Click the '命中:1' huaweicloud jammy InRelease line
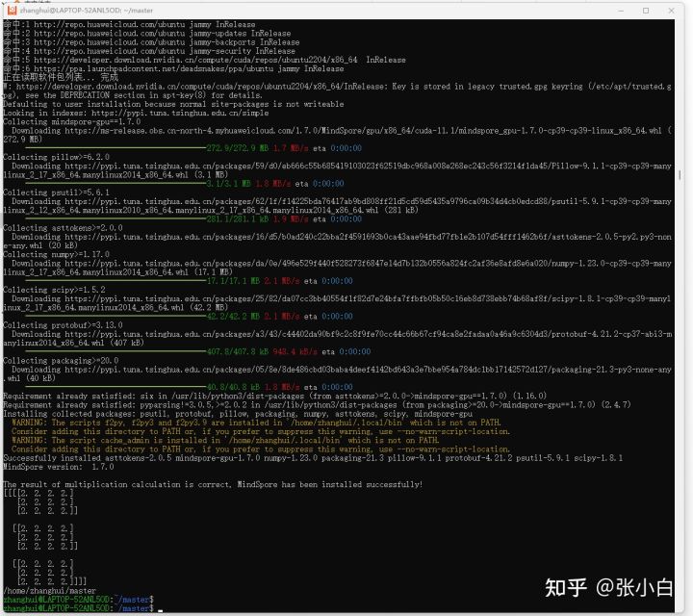This screenshot has height=616, width=693. 130,24
